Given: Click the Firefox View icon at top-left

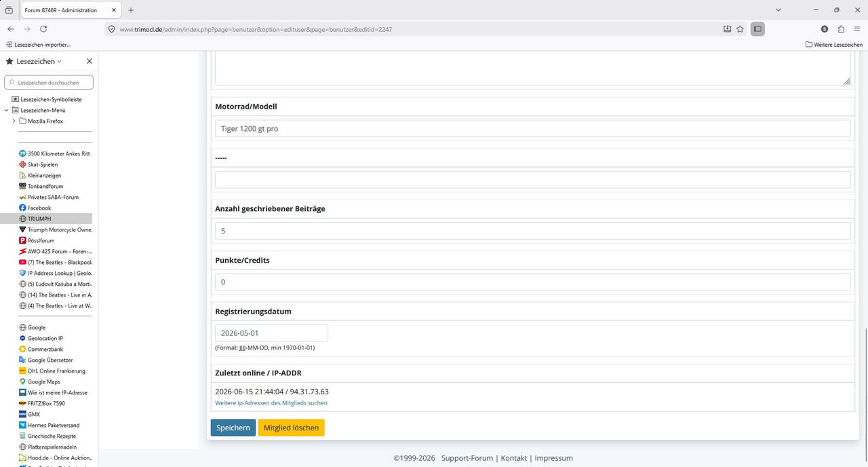Looking at the screenshot, I should 9,10.
